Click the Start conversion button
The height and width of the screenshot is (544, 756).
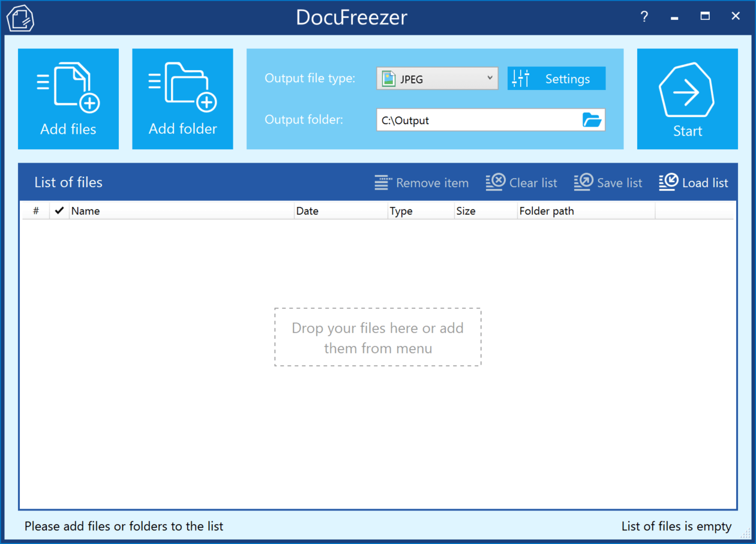[x=687, y=98]
